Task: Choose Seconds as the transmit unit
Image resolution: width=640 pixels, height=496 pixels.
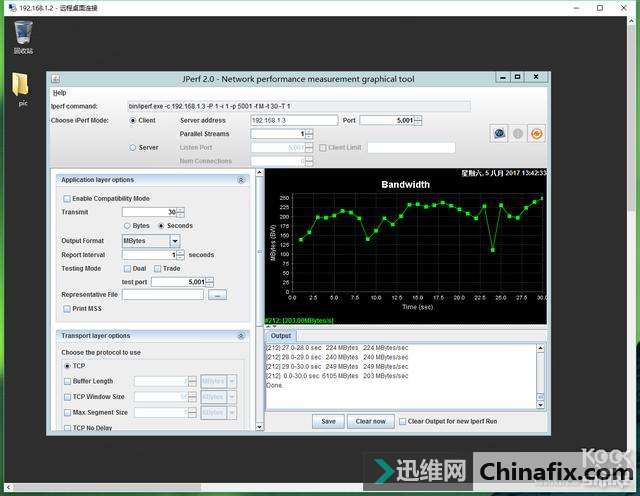Action: point(161,226)
